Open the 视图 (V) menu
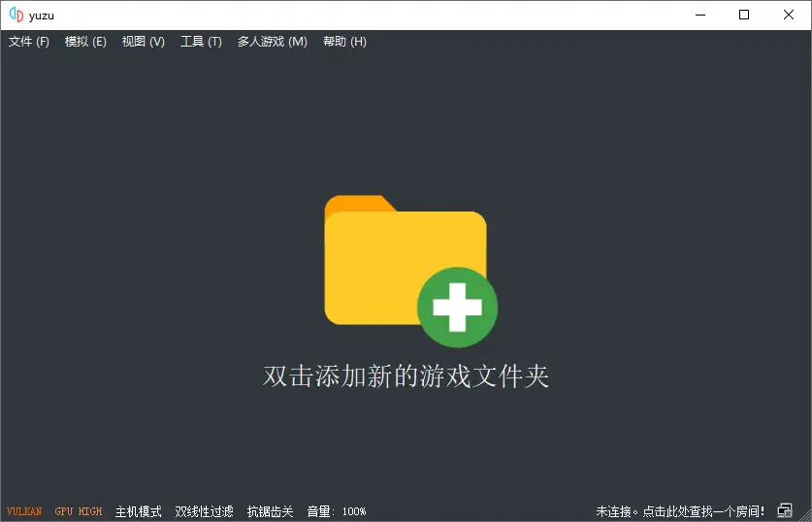Screen dimensions: 812x522 [144, 42]
